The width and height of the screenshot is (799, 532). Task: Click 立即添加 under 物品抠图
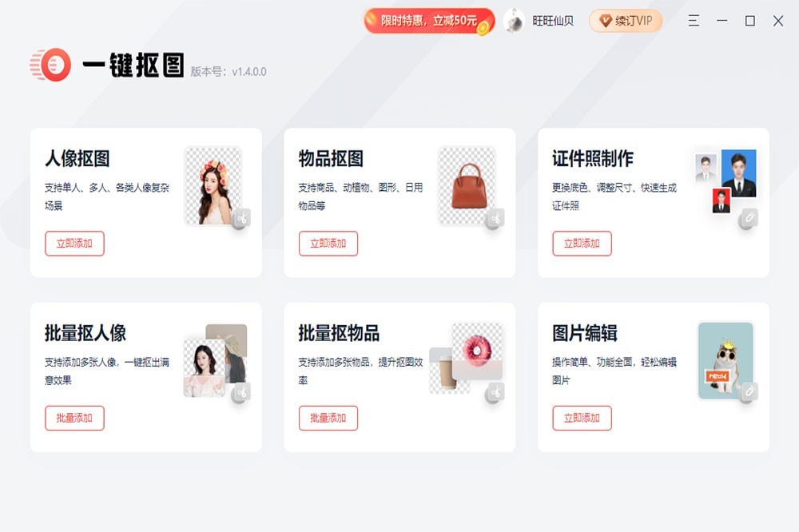click(x=328, y=244)
